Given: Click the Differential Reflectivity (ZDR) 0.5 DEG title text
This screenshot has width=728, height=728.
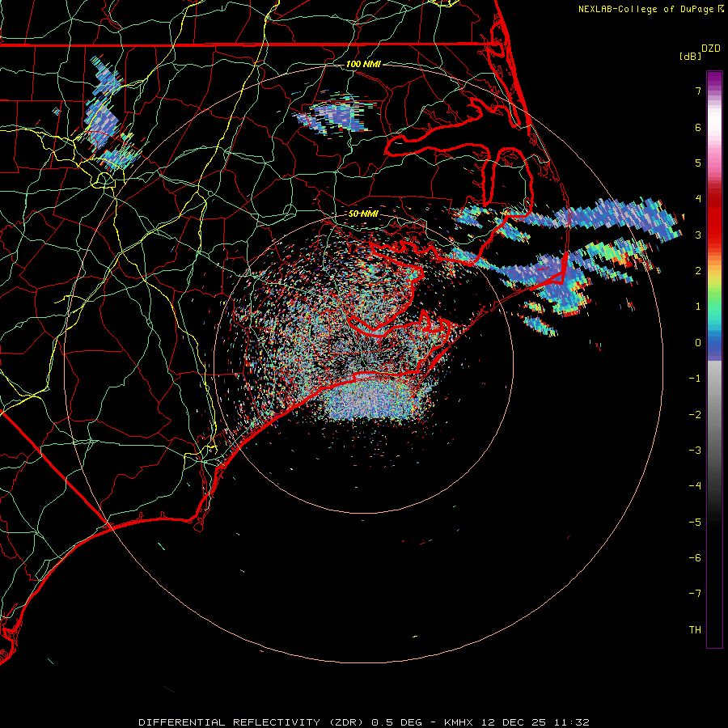Looking at the screenshot, I should pyautogui.click(x=281, y=722).
